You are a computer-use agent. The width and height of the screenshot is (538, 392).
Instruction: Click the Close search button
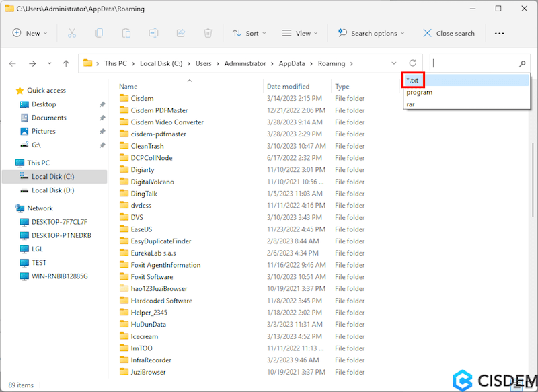pos(449,33)
